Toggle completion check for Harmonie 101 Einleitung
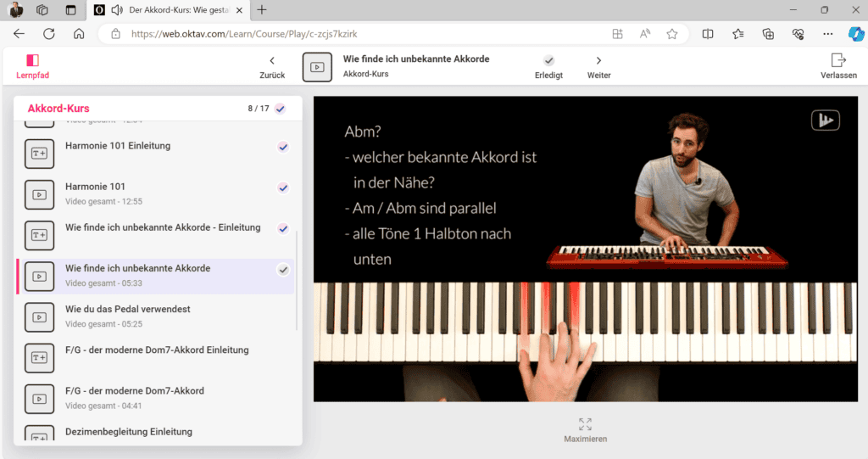868x459 pixels. pos(283,147)
